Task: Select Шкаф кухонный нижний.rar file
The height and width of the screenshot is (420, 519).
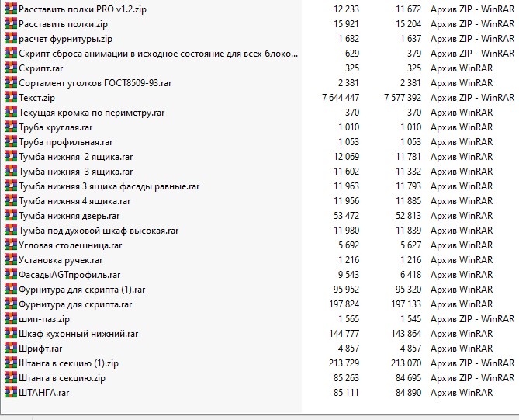Action: (x=78, y=334)
